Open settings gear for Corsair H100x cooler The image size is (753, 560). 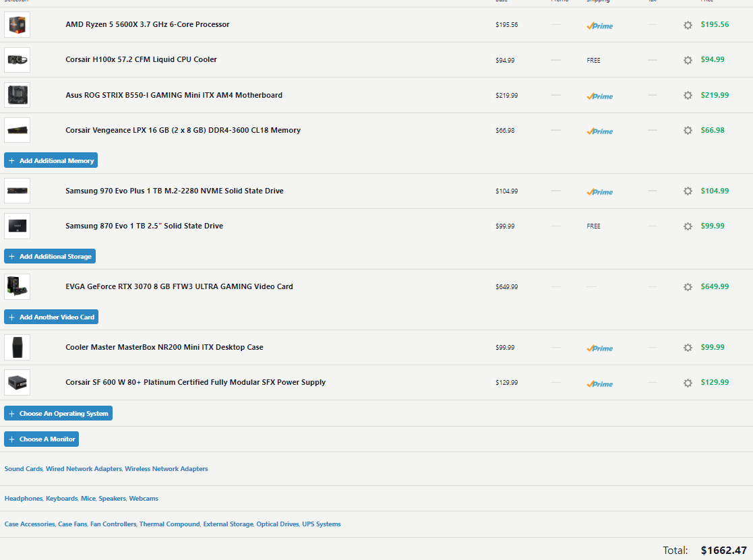688,60
